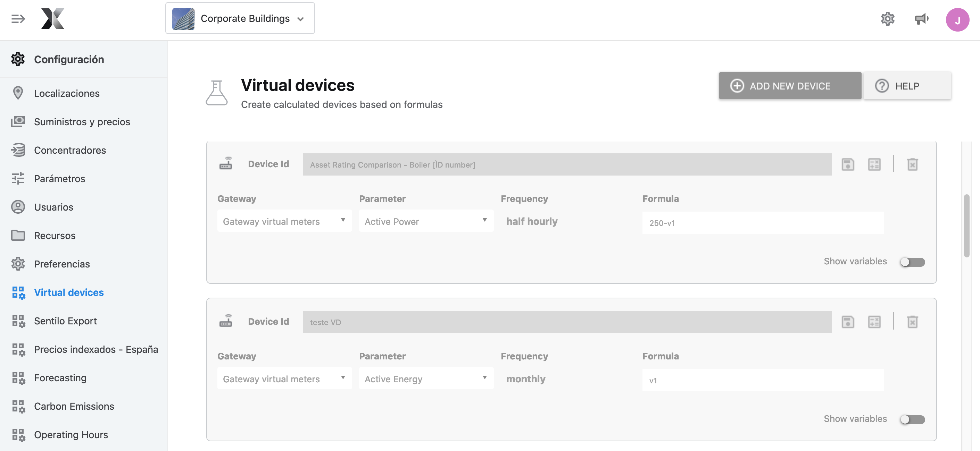Viewport: 980px width, 451px height.
Task: Delete the teste VD device
Action: click(912, 322)
